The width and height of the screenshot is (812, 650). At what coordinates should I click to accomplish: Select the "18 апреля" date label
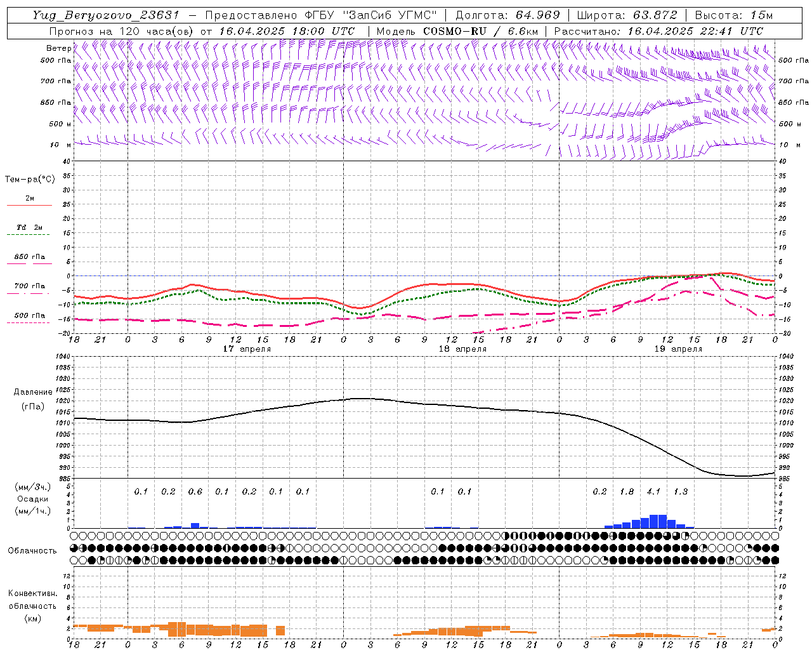[x=462, y=349]
